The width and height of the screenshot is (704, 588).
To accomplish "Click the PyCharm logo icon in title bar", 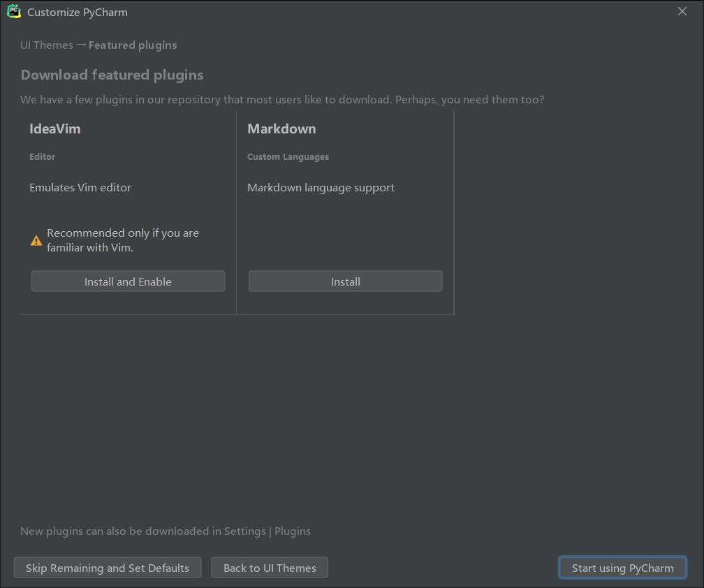I will [14, 12].
